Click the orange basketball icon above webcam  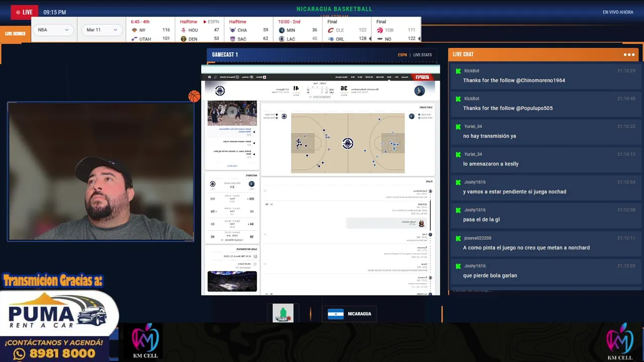pyautogui.click(x=194, y=97)
